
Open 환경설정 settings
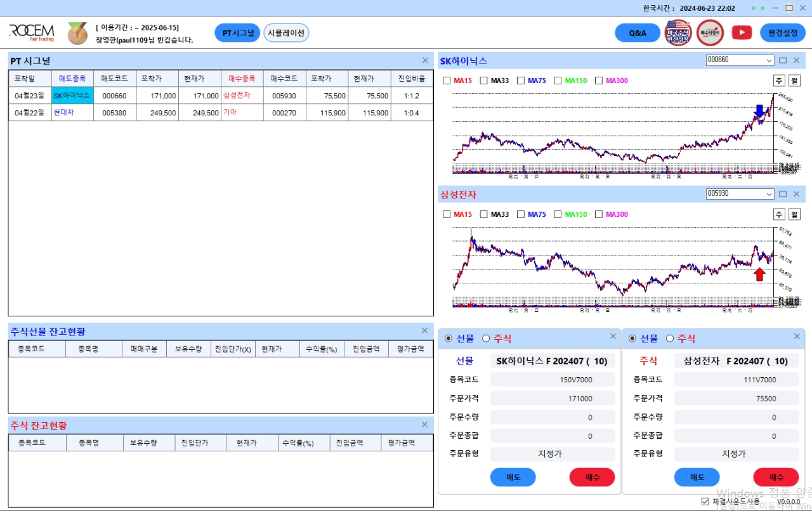(x=783, y=33)
